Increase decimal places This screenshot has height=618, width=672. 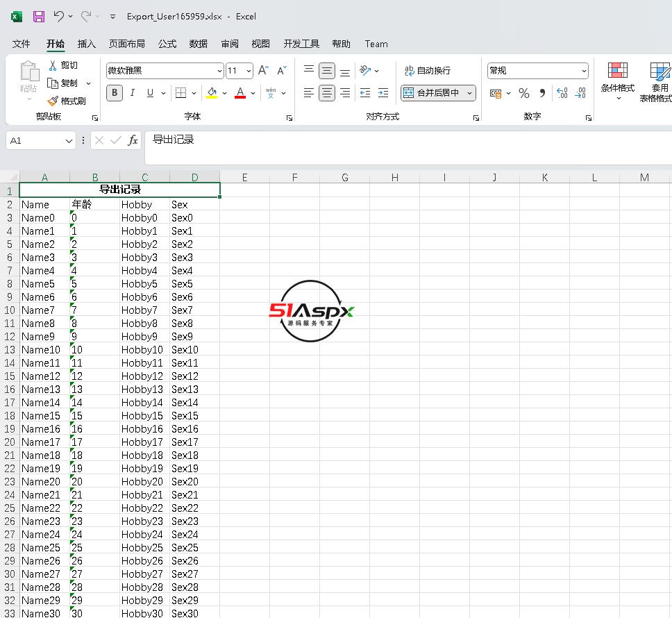562,93
